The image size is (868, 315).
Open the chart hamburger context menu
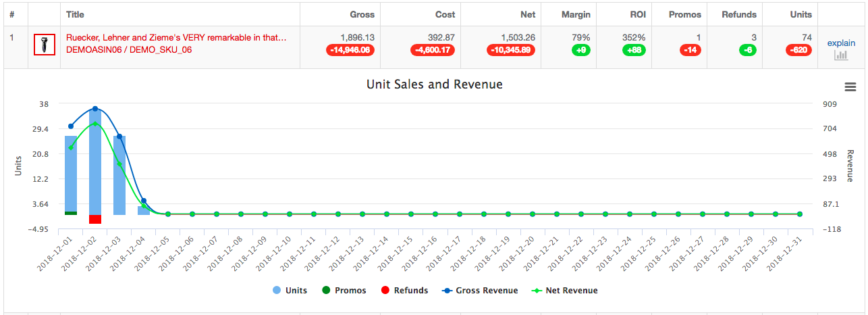click(850, 87)
